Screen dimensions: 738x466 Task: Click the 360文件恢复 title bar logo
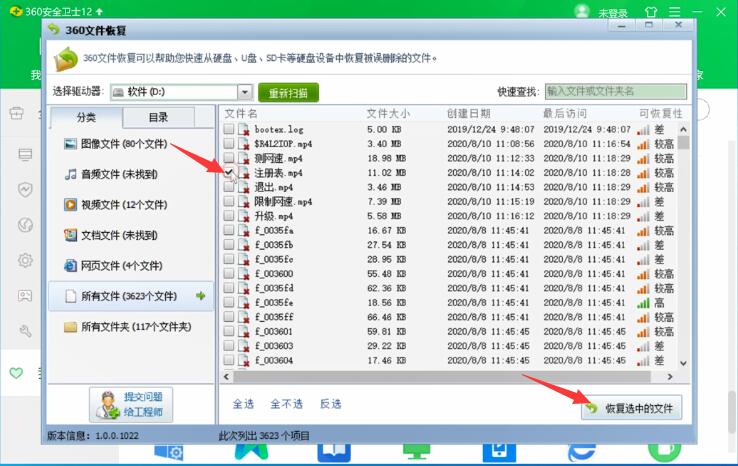(54, 30)
